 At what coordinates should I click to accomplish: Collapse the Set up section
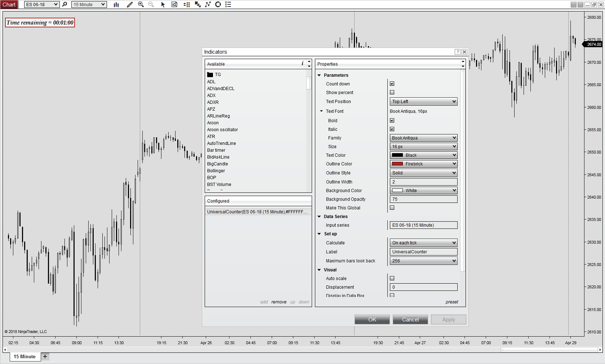pyautogui.click(x=319, y=234)
